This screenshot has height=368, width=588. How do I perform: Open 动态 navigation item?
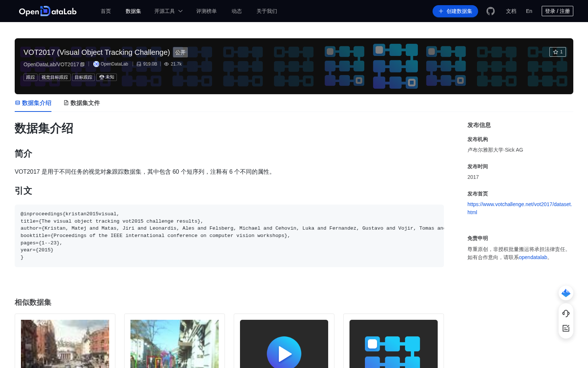[237, 11]
